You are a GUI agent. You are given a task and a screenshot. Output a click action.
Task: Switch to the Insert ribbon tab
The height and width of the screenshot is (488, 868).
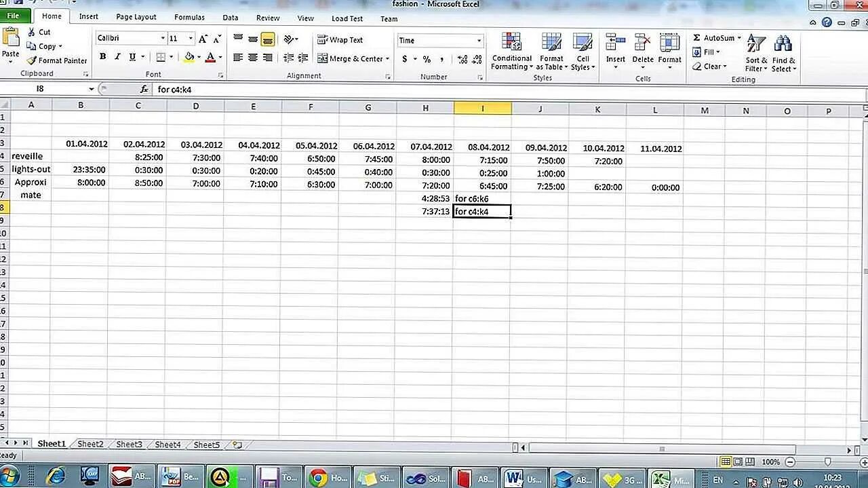point(88,17)
